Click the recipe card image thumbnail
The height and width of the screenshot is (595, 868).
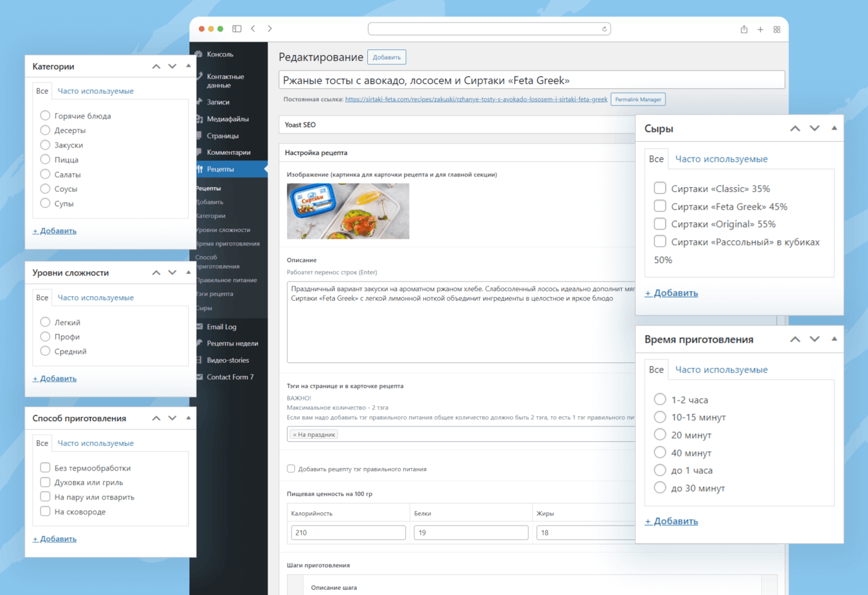point(348,211)
